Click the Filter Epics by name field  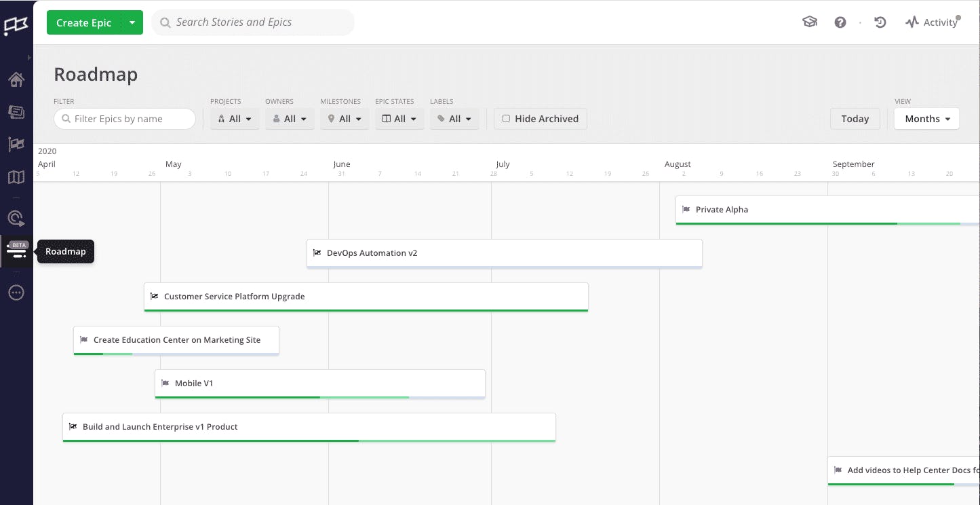[125, 119]
